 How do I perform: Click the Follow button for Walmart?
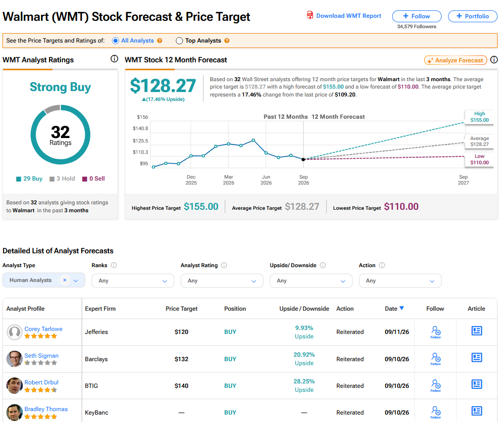pyautogui.click(x=416, y=16)
